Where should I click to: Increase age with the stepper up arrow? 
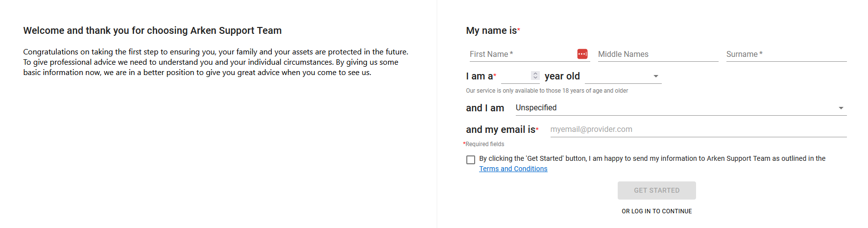pos(535,74)
